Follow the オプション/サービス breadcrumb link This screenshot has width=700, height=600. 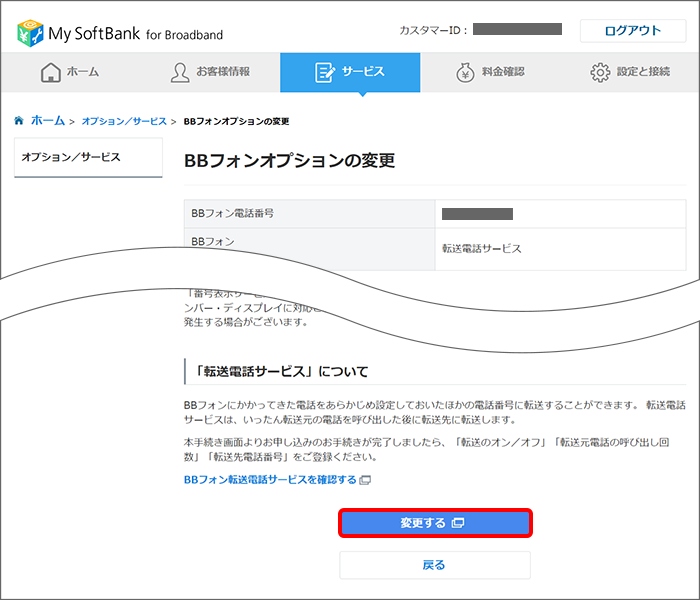pos(124,121)
